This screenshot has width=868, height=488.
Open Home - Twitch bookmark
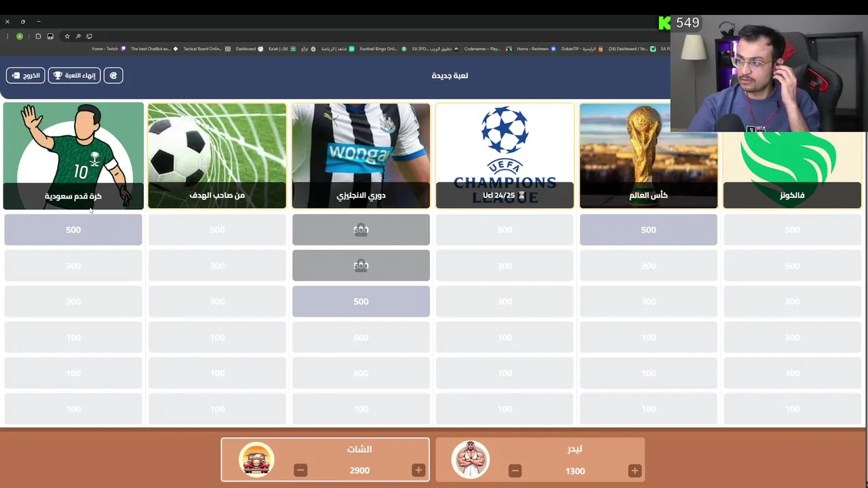[108, 49]
